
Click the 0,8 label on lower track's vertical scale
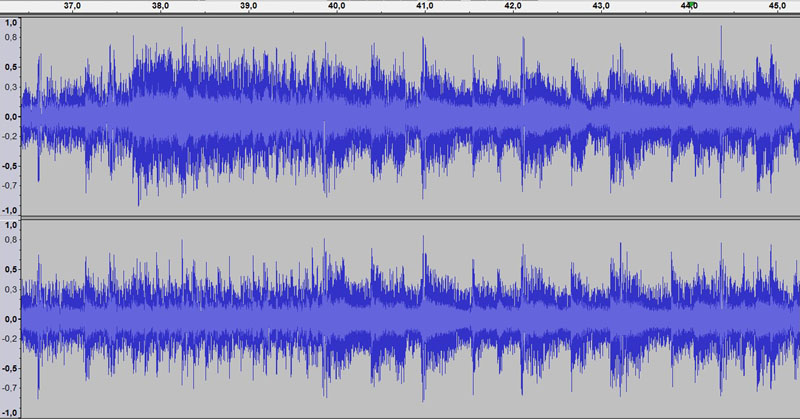pos(11,239)
